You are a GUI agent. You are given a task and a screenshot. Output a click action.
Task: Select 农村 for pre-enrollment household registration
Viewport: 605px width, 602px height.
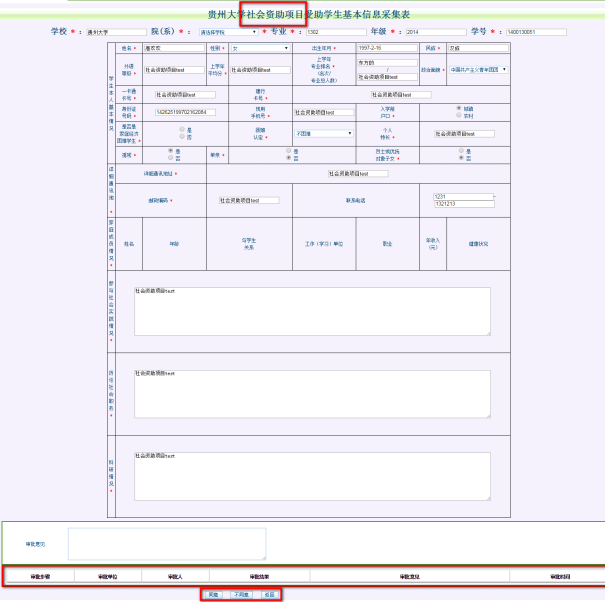(x=459, y=115)
